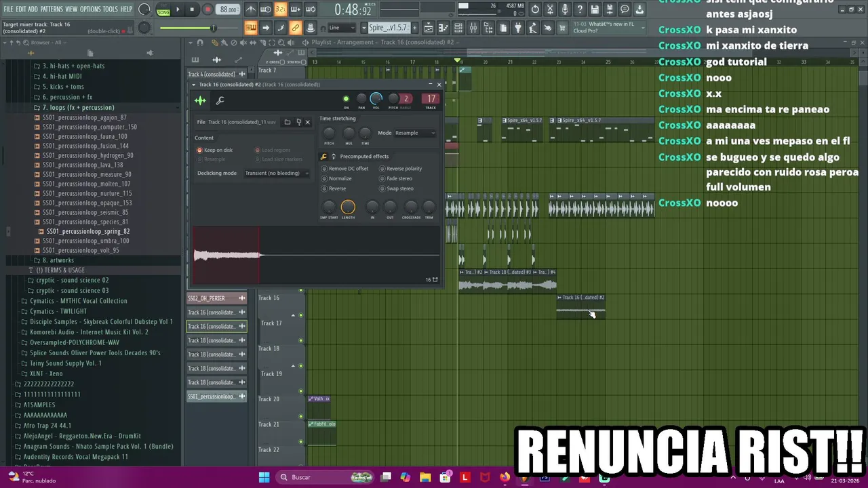Click the Stop button in transport bar

click(x=193, y=9)
